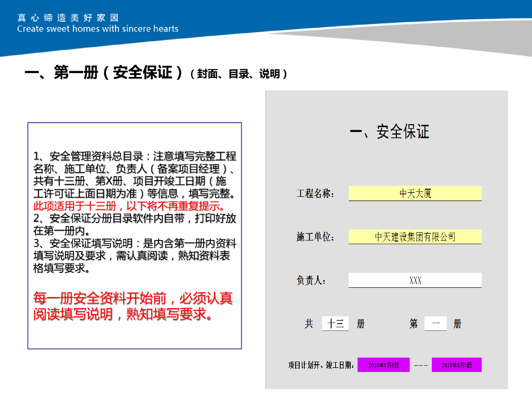This screenshot has height=399, width=532.
Task: Pick the magenta 2018年8月8日 start date cell
Action: click(383, 365)
